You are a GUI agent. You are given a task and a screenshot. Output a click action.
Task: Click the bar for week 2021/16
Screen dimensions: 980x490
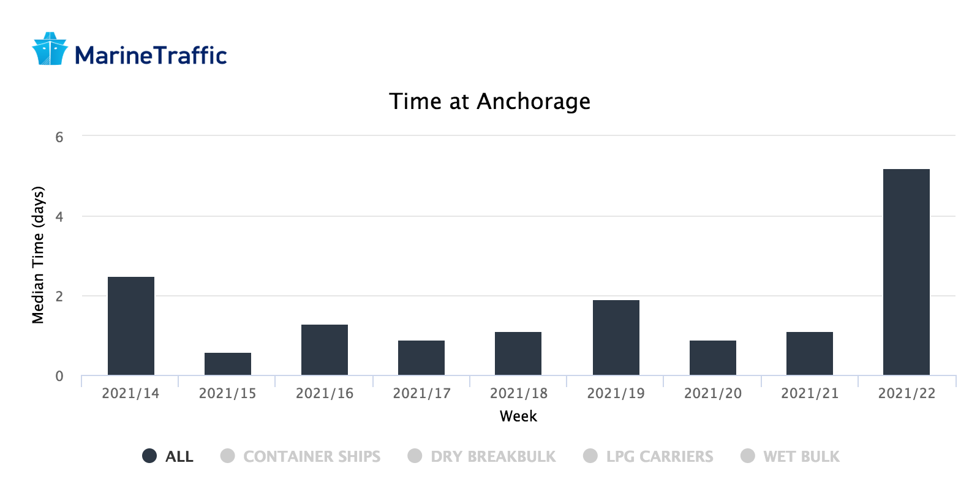[x=325, y=350]
